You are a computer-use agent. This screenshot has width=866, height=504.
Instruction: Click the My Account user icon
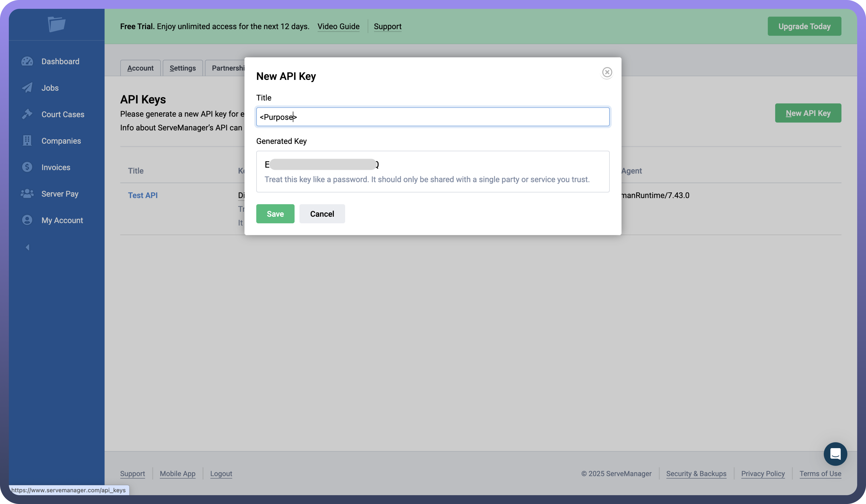point(27,220)
